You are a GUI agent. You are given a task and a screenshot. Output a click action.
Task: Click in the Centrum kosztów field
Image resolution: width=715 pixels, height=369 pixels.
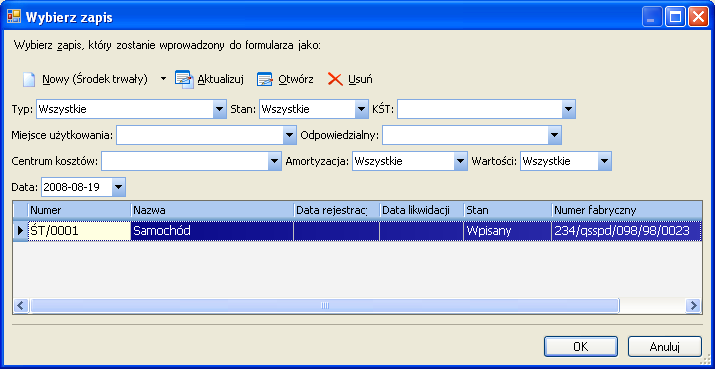point(185,161)
